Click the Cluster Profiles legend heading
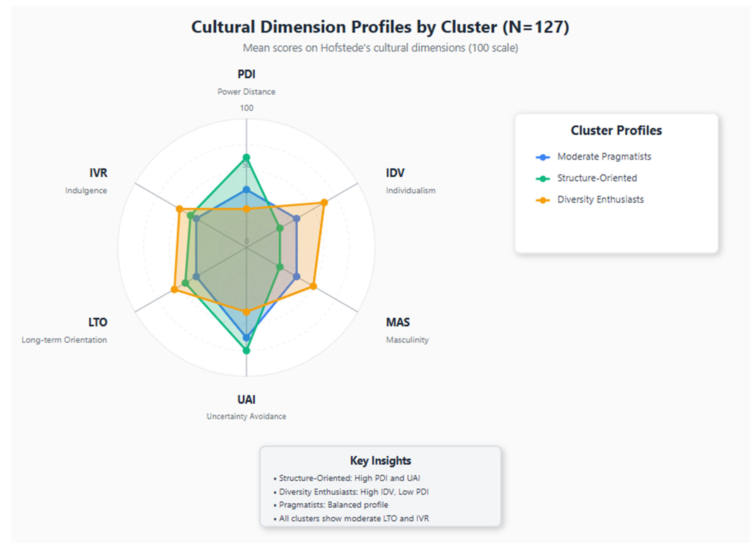Viewport: 756px width, 550px height. pos(616,130)
